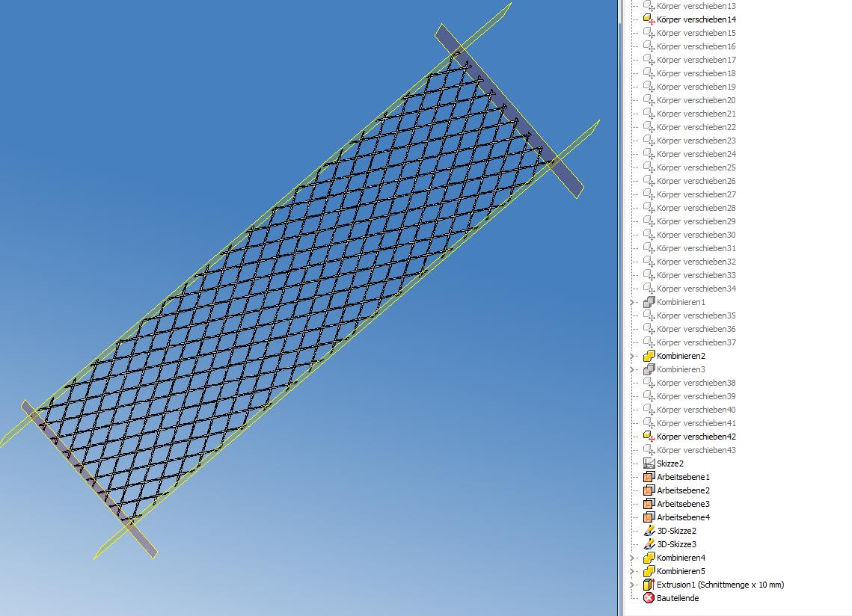The width and height of the screenshot is (852, 616).
Task: Expand the Extrusion1 (Schnittmenge x 10 mm) node
Action: tap(632, 585)
